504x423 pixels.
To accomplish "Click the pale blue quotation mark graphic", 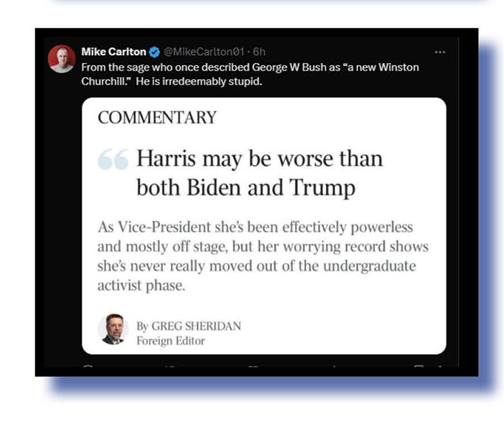I will tap(113, 159).
